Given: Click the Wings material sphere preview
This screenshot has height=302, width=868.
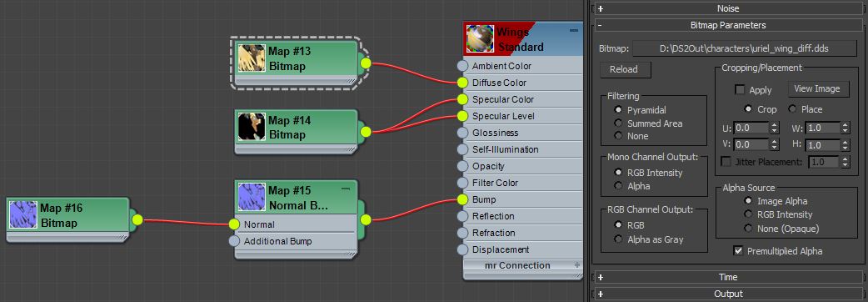Looking at the screenshot, I should coord(481,38).
